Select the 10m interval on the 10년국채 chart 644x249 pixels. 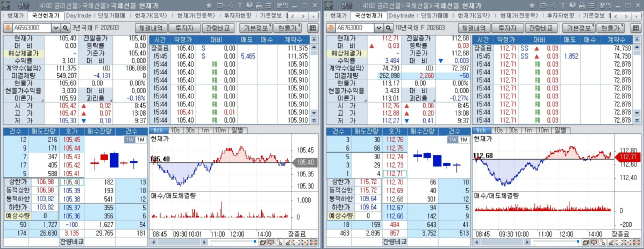click(543, 130)
